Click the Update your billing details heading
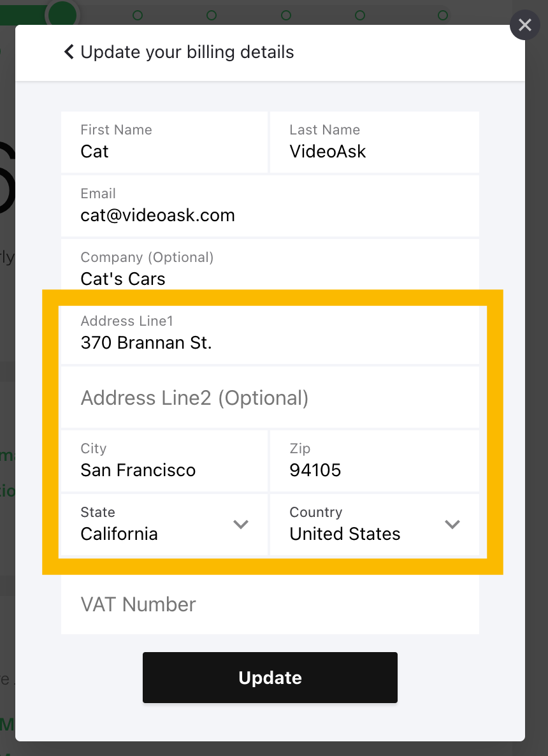 (x=187, y=52)
